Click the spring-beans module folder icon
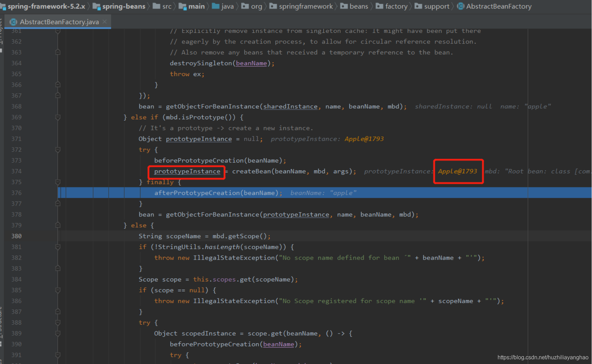This screenshot has height=364, width=592. [96, 6]
